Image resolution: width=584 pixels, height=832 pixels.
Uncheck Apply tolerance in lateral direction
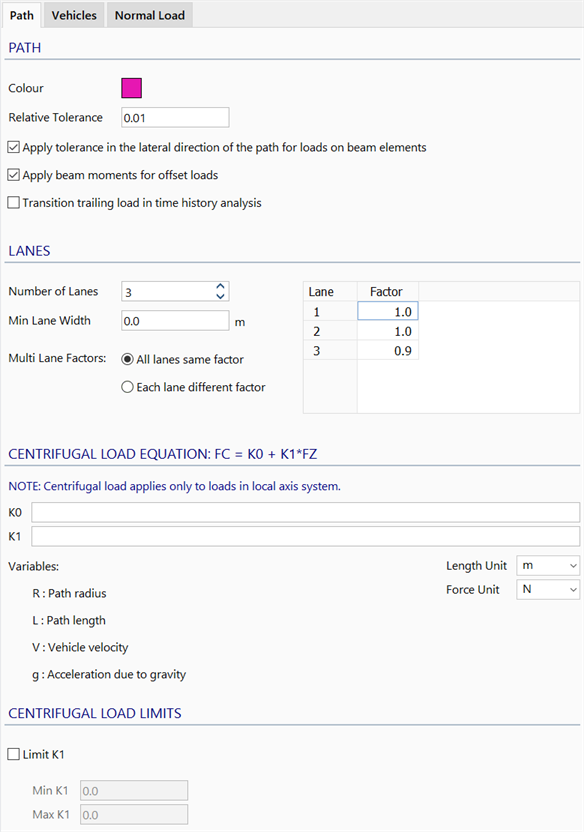(14, 147)
